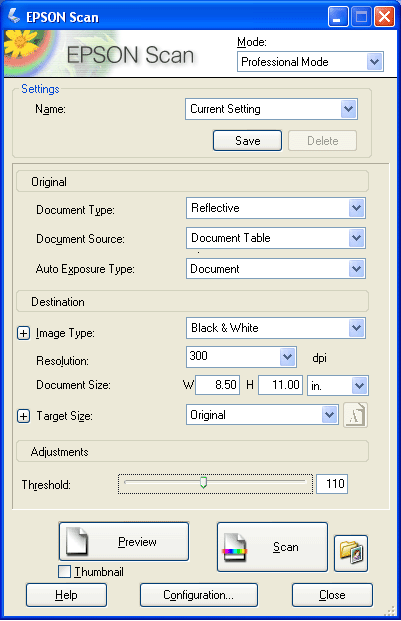Expand the Image Type plus box

23,333
